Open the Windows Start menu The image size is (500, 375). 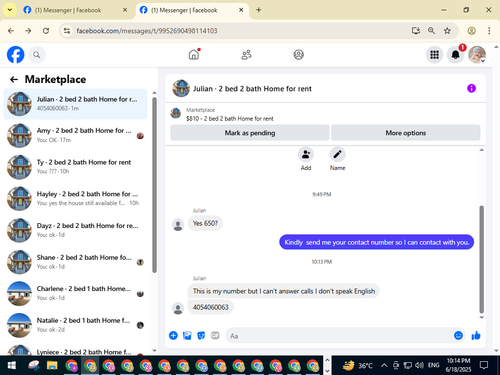pos(12,366)
